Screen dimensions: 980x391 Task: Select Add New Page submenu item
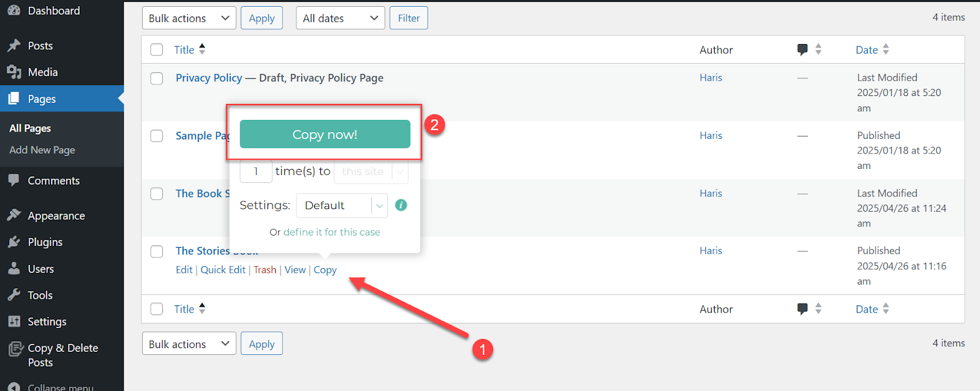tap(42, 150)
